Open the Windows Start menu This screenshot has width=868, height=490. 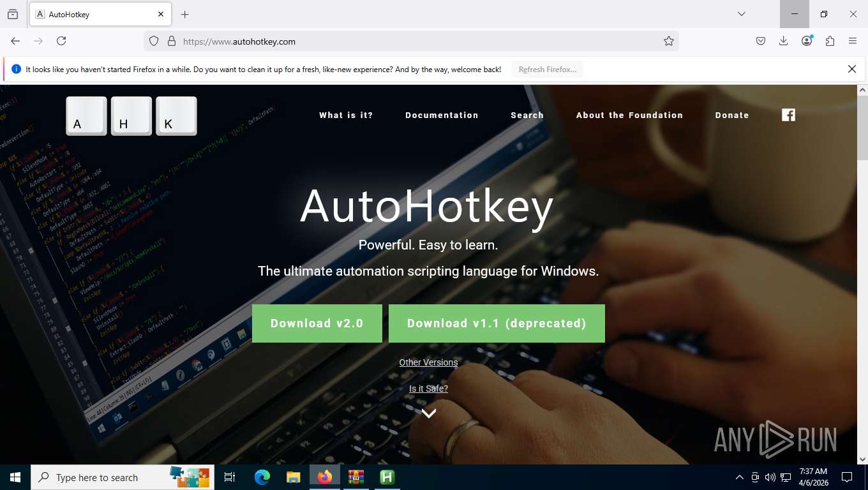pos(15,477)
